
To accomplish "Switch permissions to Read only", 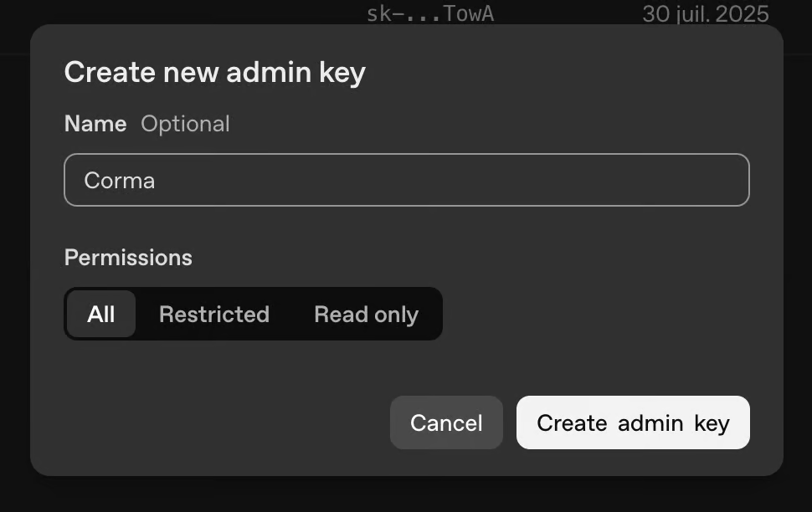I will (x=366, y=315).
